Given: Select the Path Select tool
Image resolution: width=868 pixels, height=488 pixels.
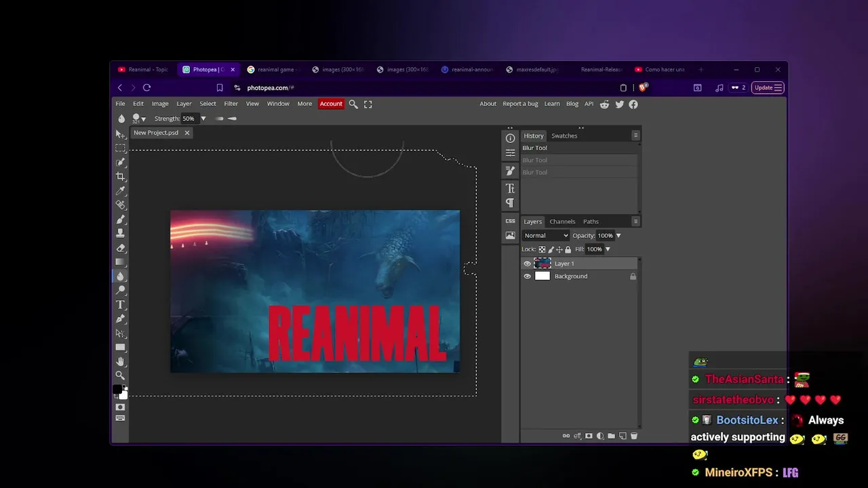Looking at the screenshot, I should coord(120,333).
